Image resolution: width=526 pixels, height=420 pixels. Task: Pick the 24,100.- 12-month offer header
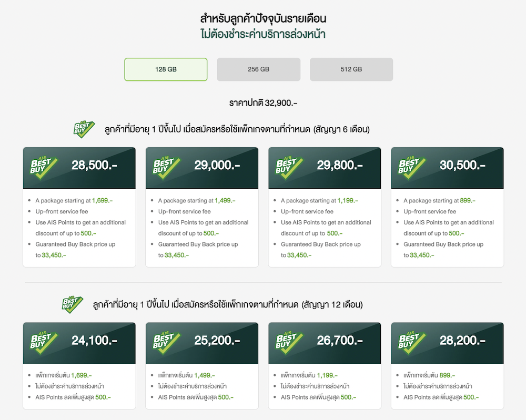[x=95, y=341]
